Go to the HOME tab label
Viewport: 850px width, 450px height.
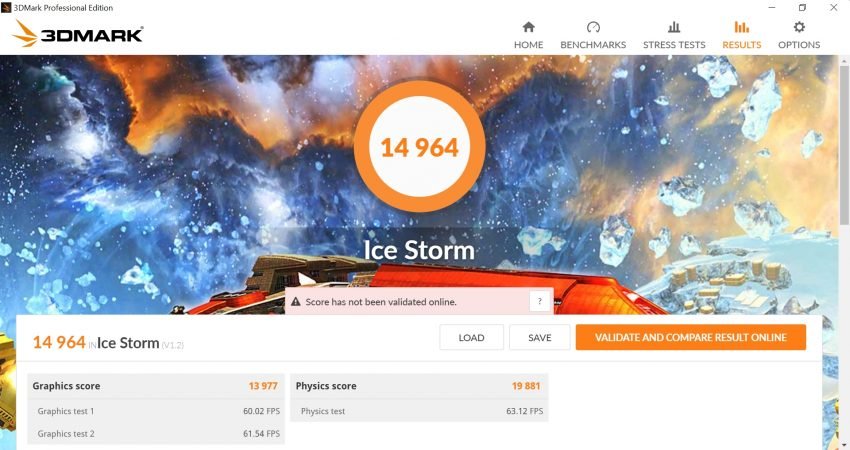[x=529, y=45]
